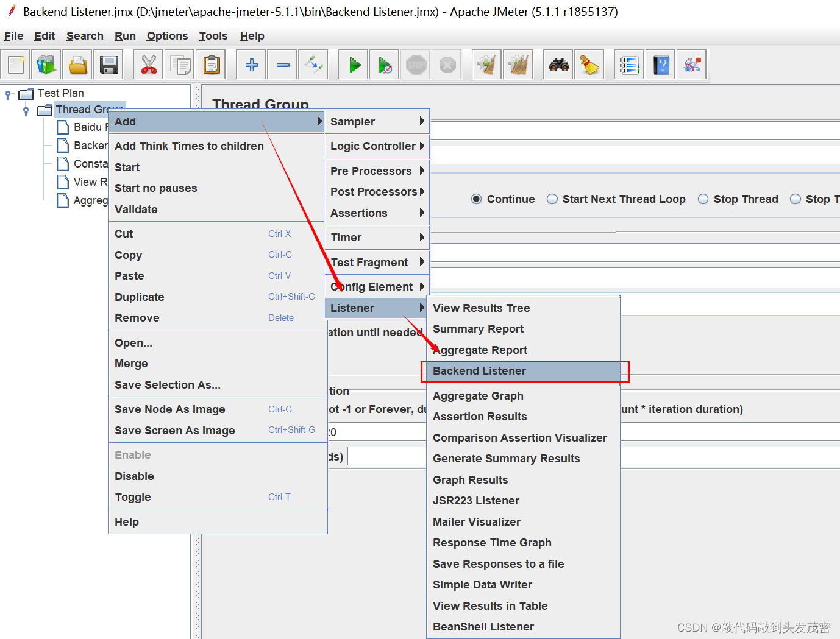Click the last toolbar icon after the Help icon

click(x=692, y=65)
